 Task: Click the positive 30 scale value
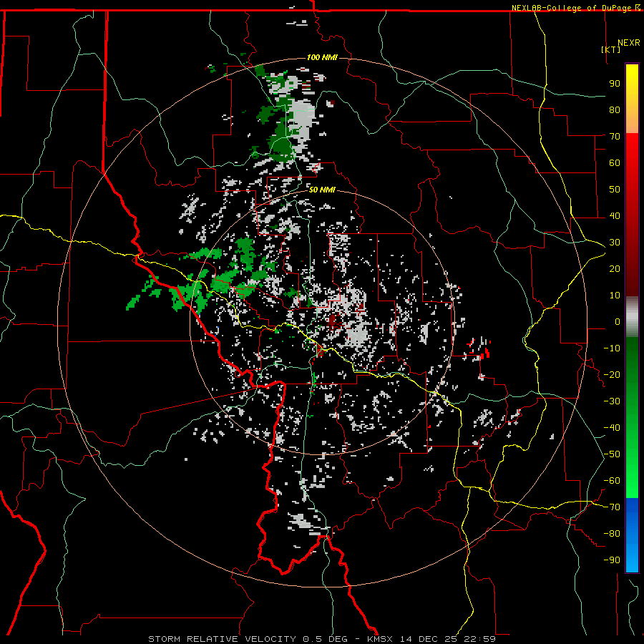pos(615,243)
